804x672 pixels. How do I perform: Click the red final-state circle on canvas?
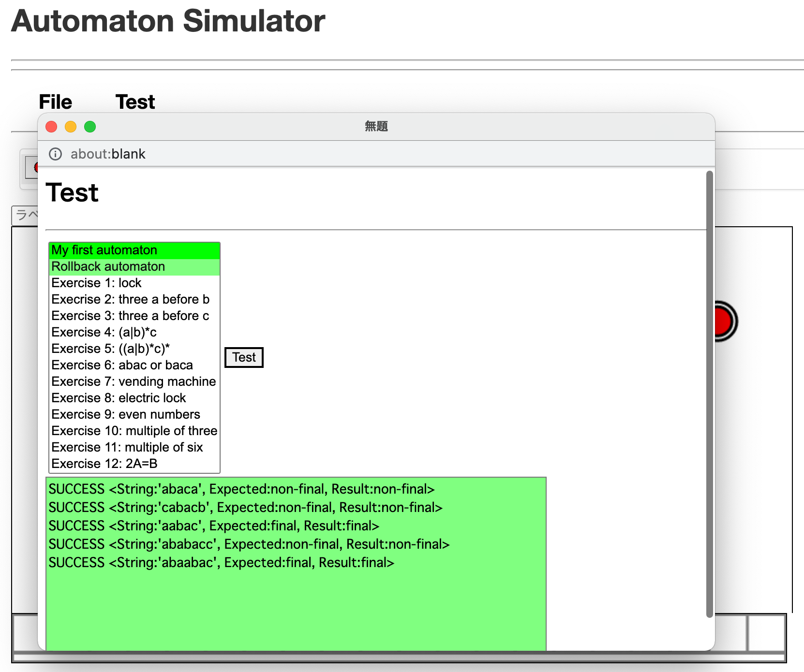tap(723, 321)
